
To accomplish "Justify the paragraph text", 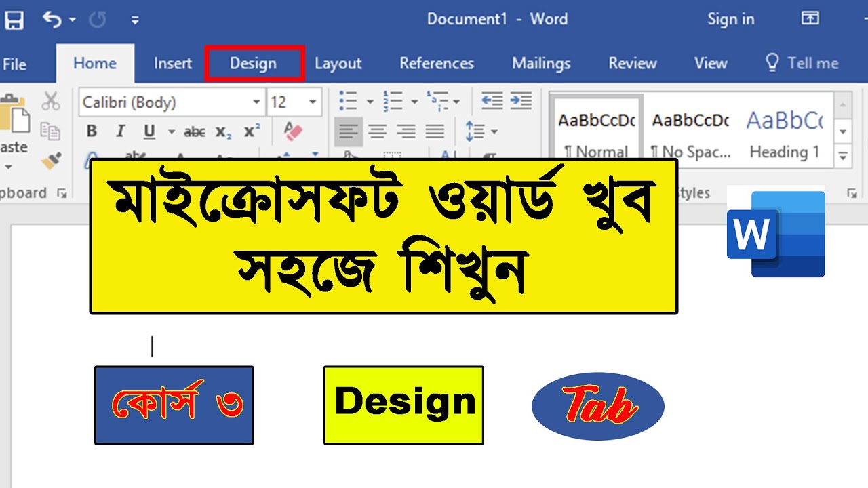I will point(435,131).
